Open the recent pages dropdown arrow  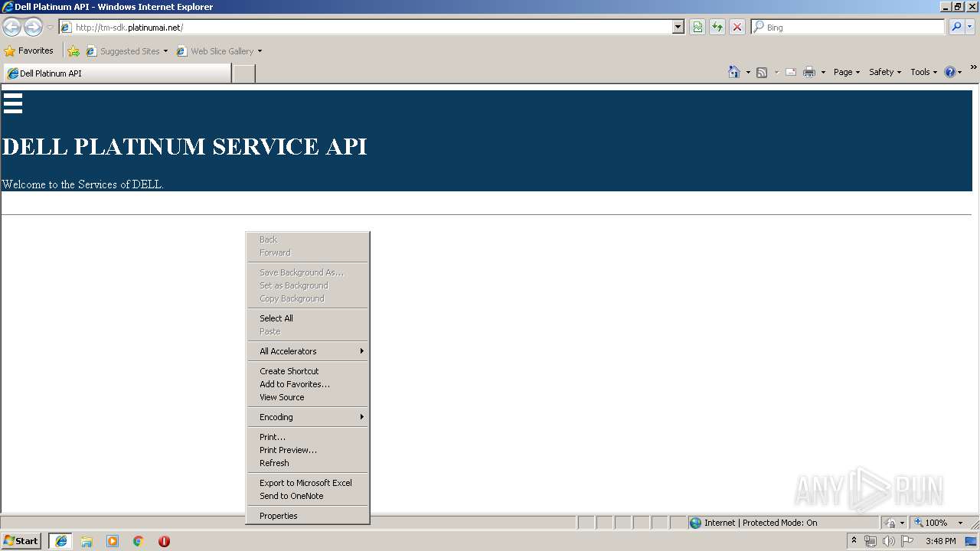(x=50, y=28)
